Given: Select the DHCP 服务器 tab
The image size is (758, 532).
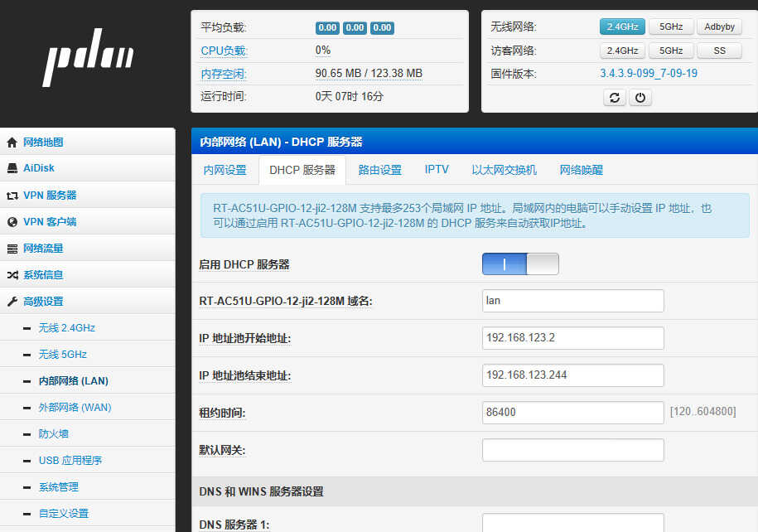Looking at the screenshot, I should click(x=302, y=170).
